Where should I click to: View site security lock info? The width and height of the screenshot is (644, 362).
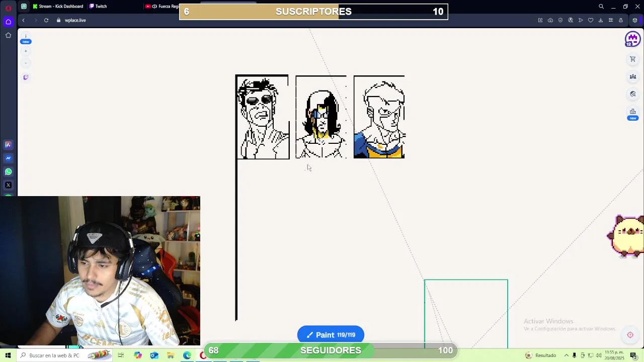click(58, 20)
